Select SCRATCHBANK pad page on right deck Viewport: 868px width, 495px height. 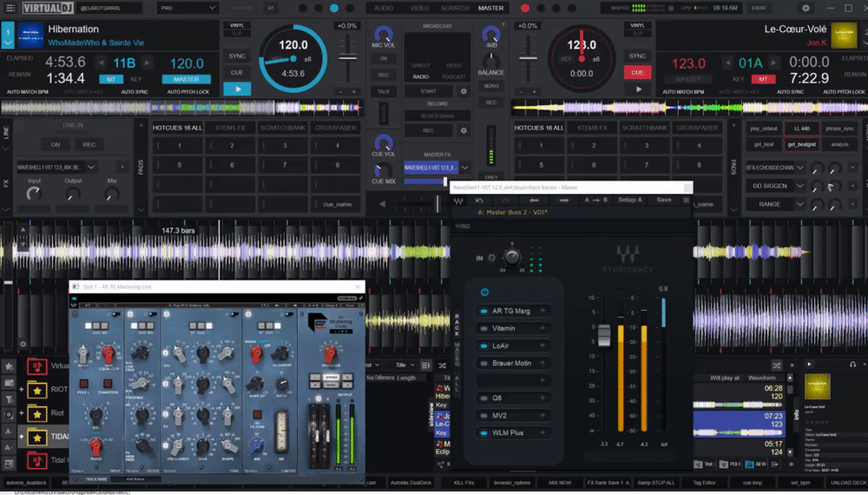click(x=644, y=128)
